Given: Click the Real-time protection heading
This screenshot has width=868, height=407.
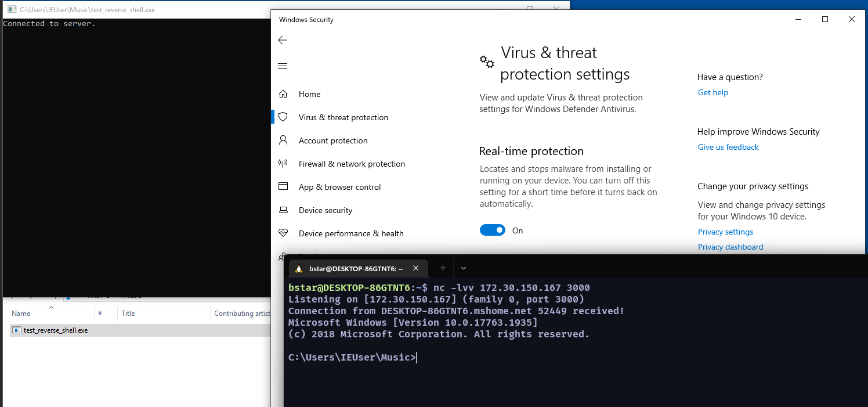Looking at the screenshot, I should point(531,151).
